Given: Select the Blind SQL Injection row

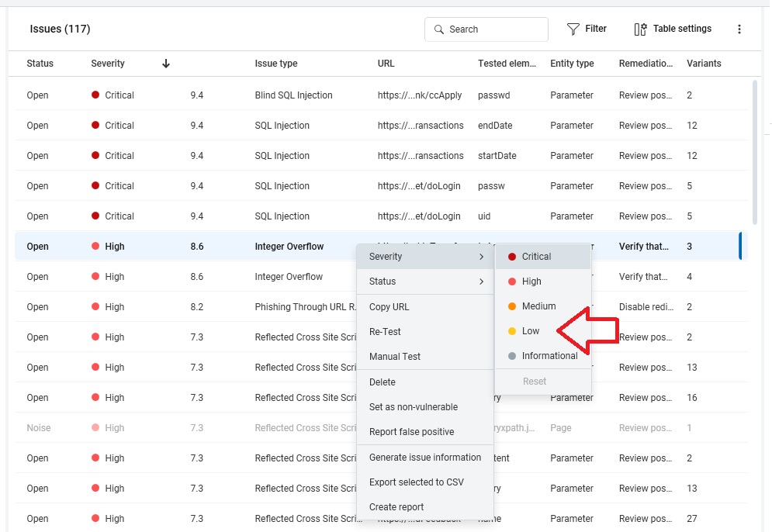Looking at the screenshot, I should pos(293,95).
